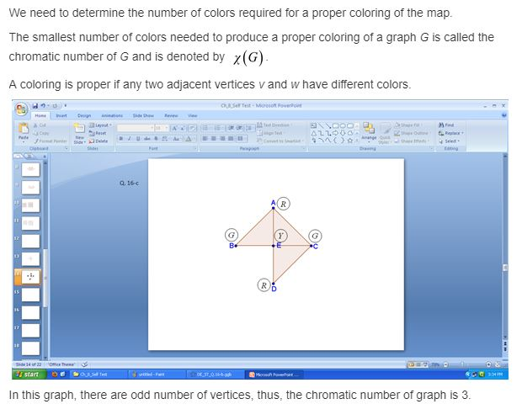Click the Windows Start button
Image resolution: width=522 pixels, height=420 pixels.
tap(29, 375)
